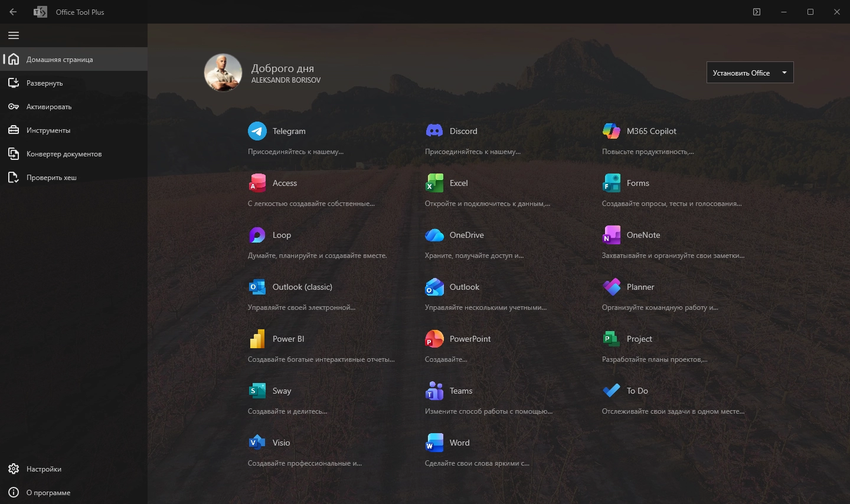Click the OneDrive cloud icon
The image size is (850, 504).
pos(434,235)
